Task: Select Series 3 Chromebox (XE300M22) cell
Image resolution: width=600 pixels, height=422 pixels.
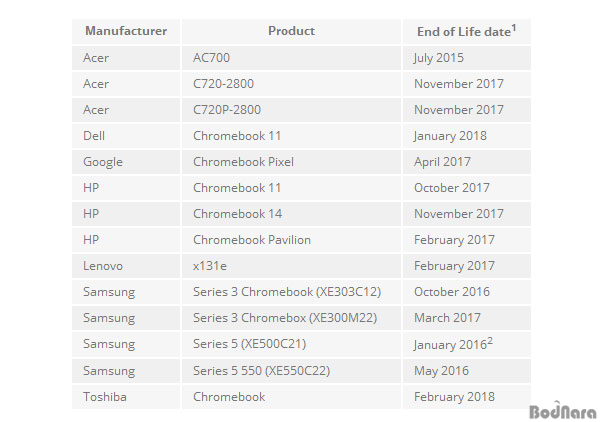Action: 286,318
